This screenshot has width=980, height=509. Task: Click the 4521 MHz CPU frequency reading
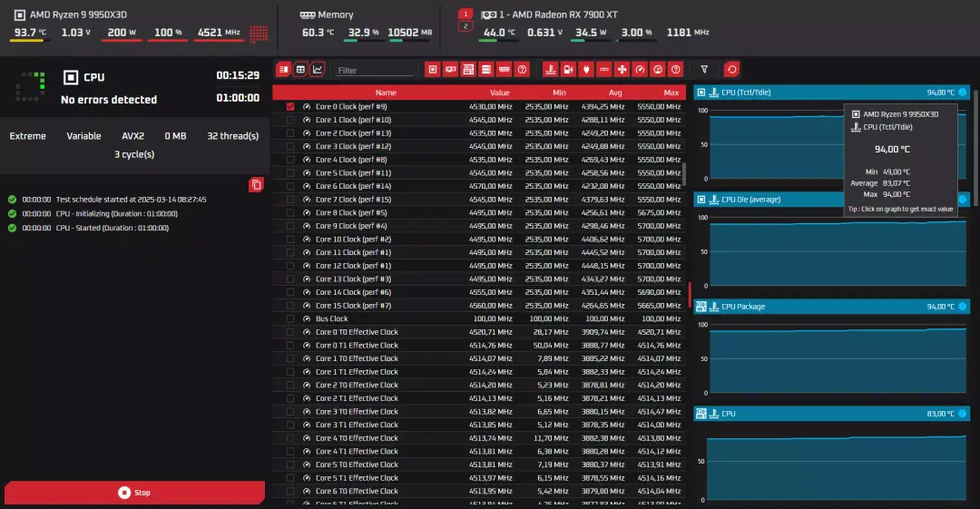219,33
